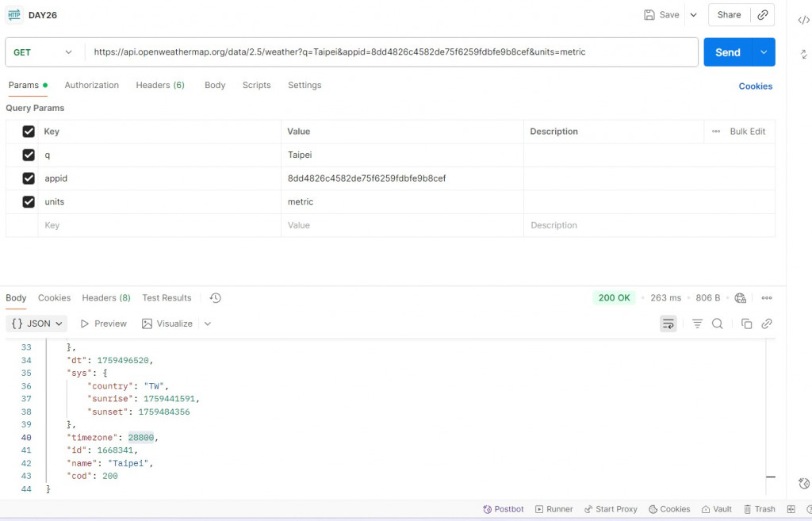Switch to the Test Results tab

[167, 298]
